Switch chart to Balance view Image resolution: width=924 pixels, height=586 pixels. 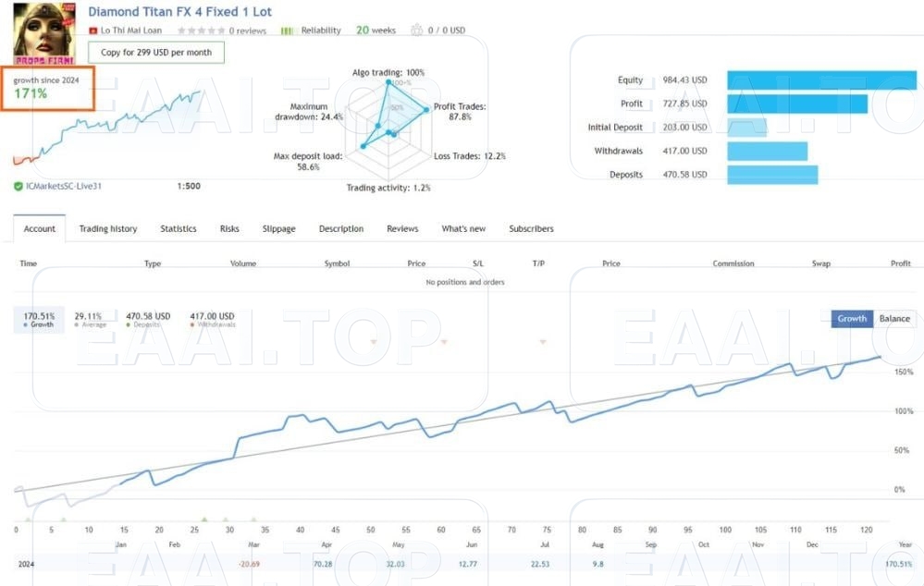pos(894,319)
